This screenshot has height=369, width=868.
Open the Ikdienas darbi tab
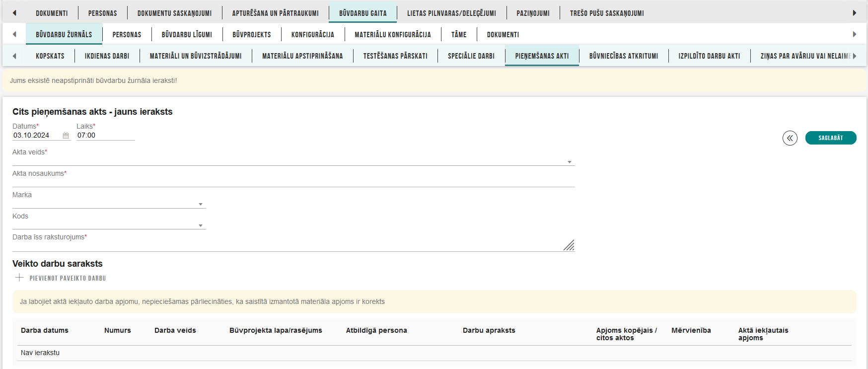(x=107, y=56)
